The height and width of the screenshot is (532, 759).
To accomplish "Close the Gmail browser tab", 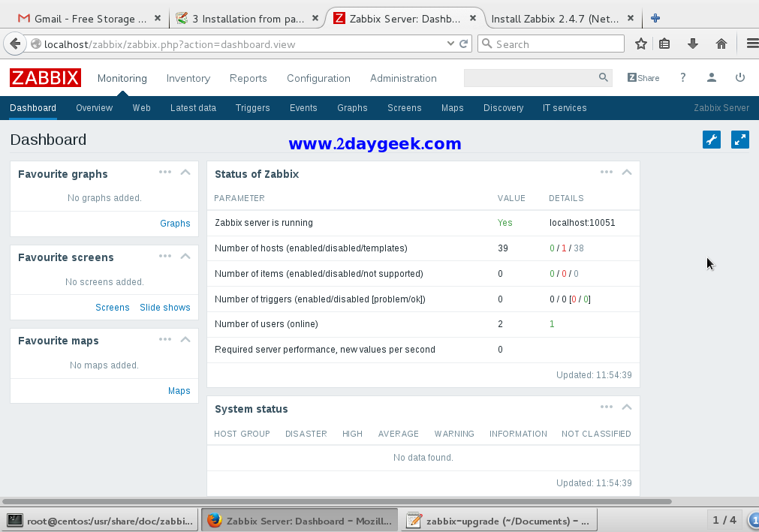I will 158,18.
